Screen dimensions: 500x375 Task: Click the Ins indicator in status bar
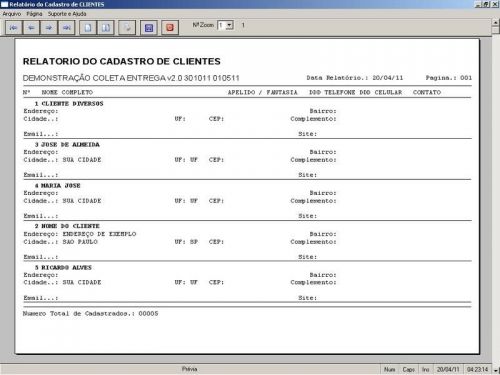tap(426, 369)
